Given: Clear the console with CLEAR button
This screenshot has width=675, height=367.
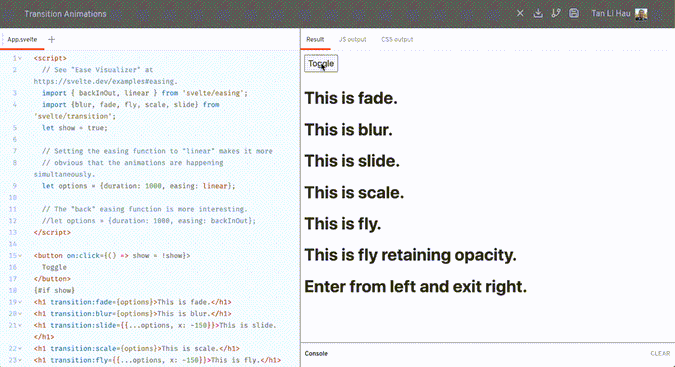Looking at the screenshot, I should (x=660, y=354).
